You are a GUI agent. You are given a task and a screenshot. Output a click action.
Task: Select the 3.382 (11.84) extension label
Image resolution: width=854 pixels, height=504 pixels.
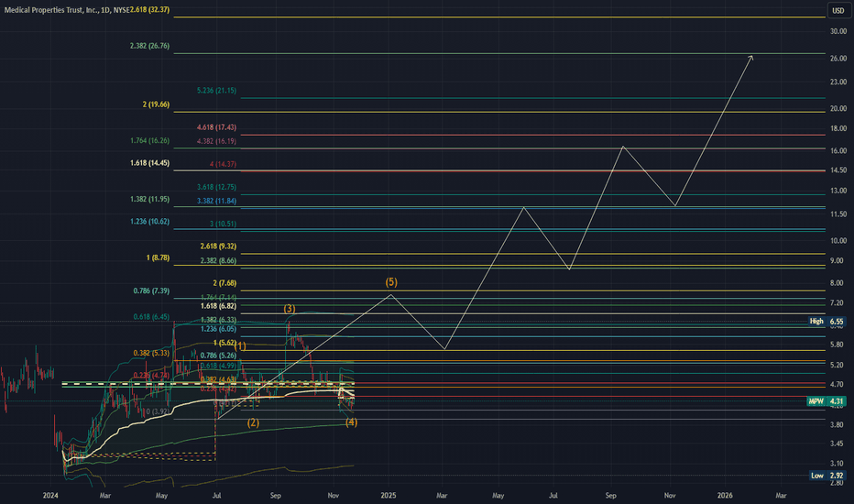coord(217,201)
